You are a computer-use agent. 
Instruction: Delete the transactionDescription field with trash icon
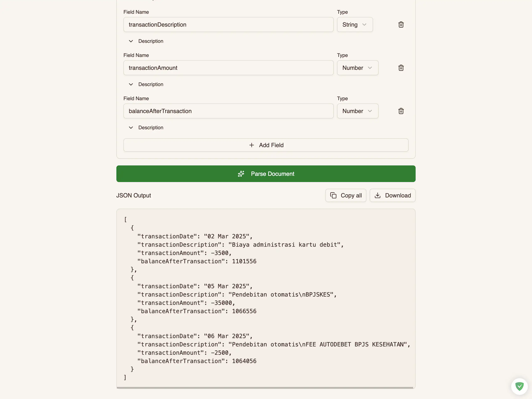pyautogui.click(x=401, y=25)
